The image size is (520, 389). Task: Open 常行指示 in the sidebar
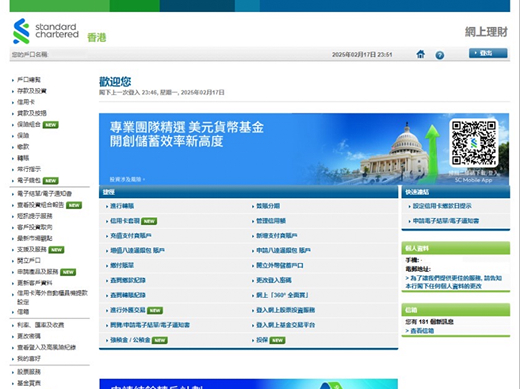click(29, 169)
